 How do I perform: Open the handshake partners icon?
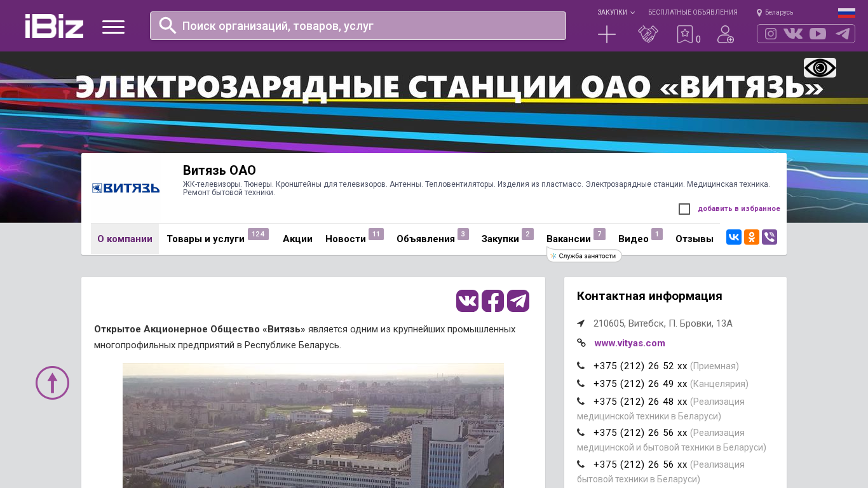coord(648,34)
